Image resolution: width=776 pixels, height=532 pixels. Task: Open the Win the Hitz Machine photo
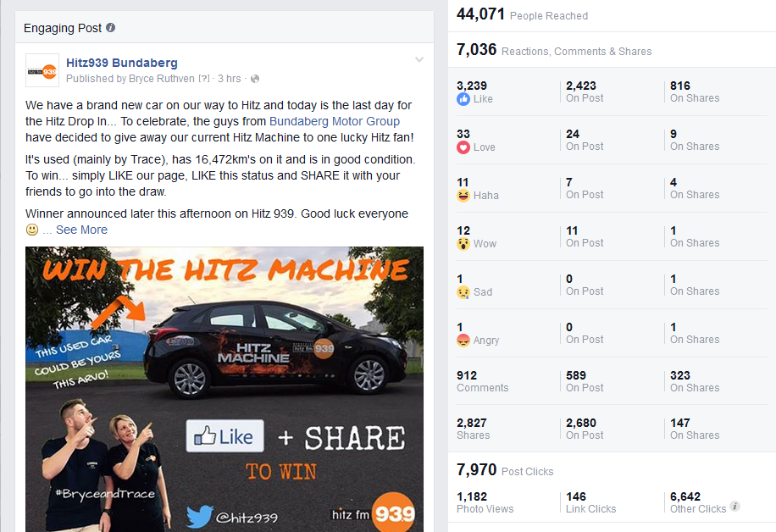224,389
